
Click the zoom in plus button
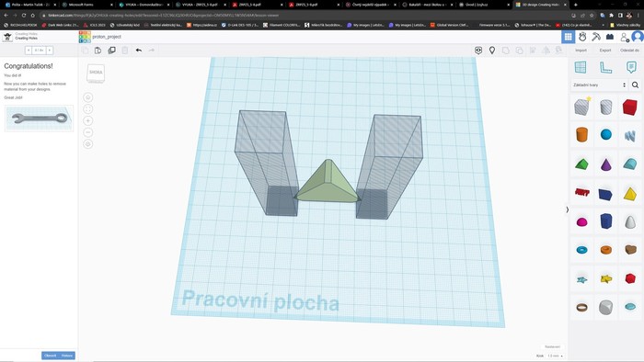pos(88,120)
